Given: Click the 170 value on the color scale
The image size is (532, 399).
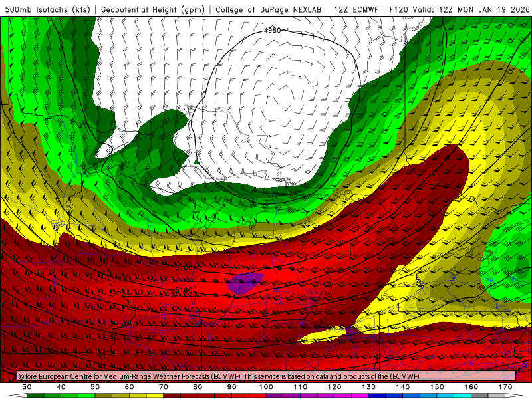Looking at the screenshot, I should pyautogui.click(x=505, y=387).
